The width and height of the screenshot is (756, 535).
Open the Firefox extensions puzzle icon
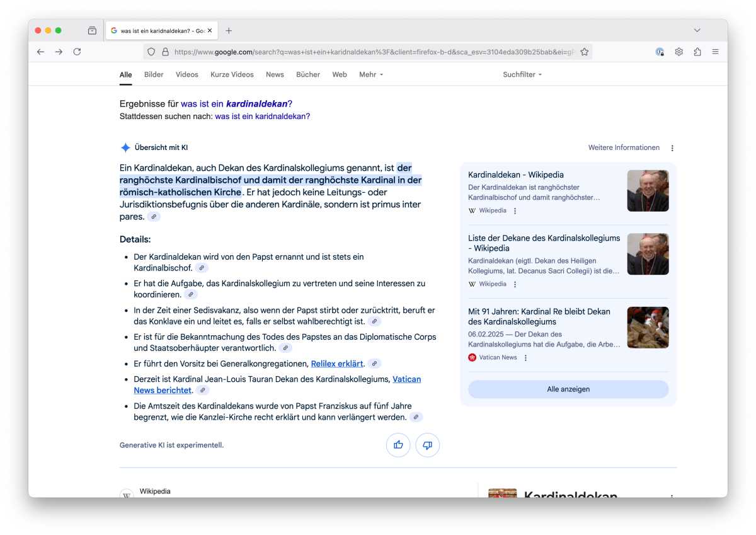click(697, 52)
